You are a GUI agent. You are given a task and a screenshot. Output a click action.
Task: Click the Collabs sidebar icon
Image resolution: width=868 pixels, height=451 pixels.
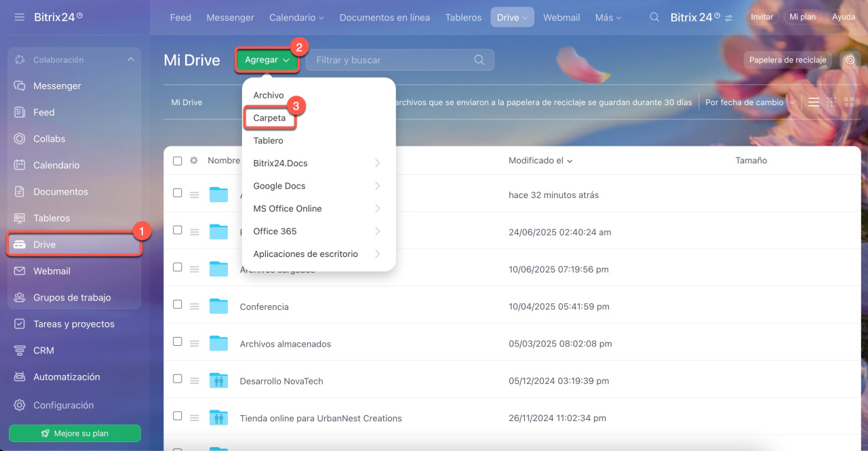[x=20, y=139]
